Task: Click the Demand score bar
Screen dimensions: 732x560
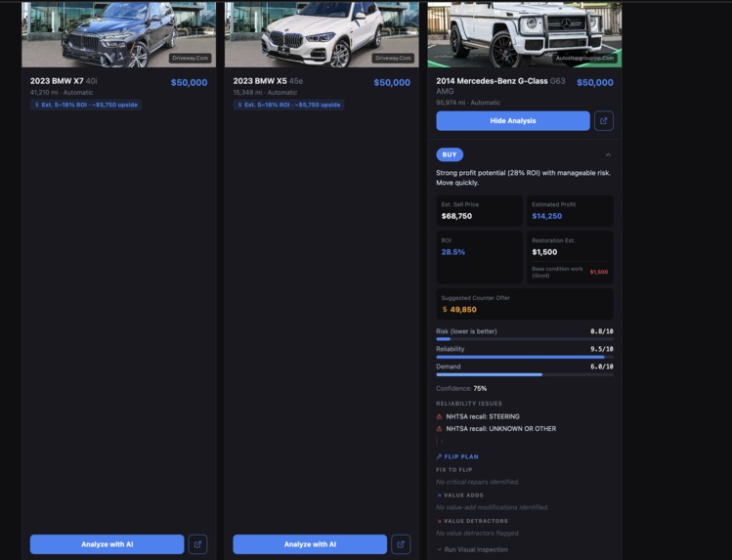Action: pos(525,374)
